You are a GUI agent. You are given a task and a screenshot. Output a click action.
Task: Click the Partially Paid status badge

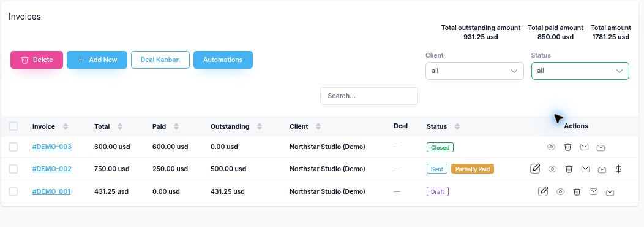[473, 169]
